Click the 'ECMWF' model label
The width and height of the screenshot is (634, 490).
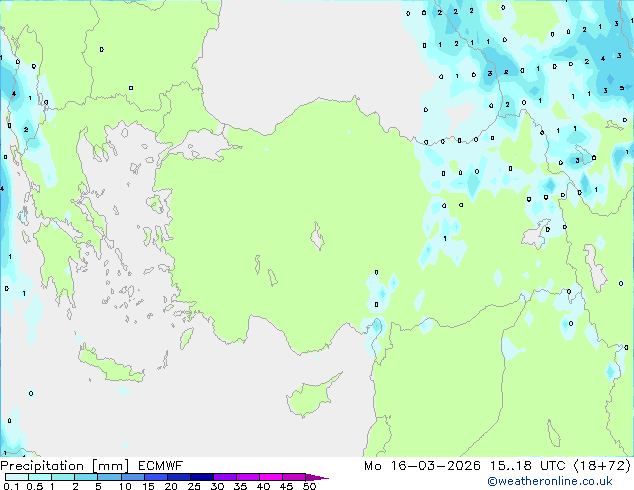click(x=161, y=466)
